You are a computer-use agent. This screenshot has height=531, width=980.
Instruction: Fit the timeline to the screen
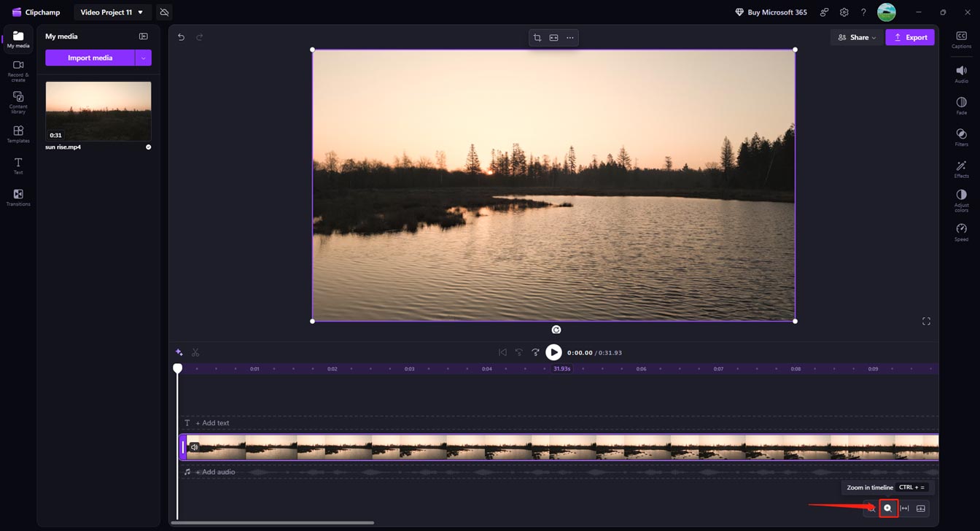click(x=904, y=508)
